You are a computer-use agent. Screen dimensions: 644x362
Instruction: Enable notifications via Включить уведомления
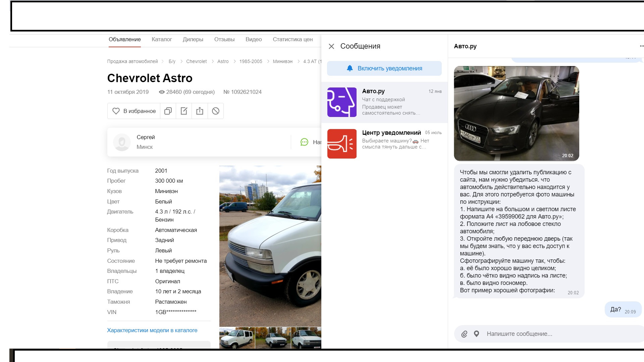click(x=384, y=68)
